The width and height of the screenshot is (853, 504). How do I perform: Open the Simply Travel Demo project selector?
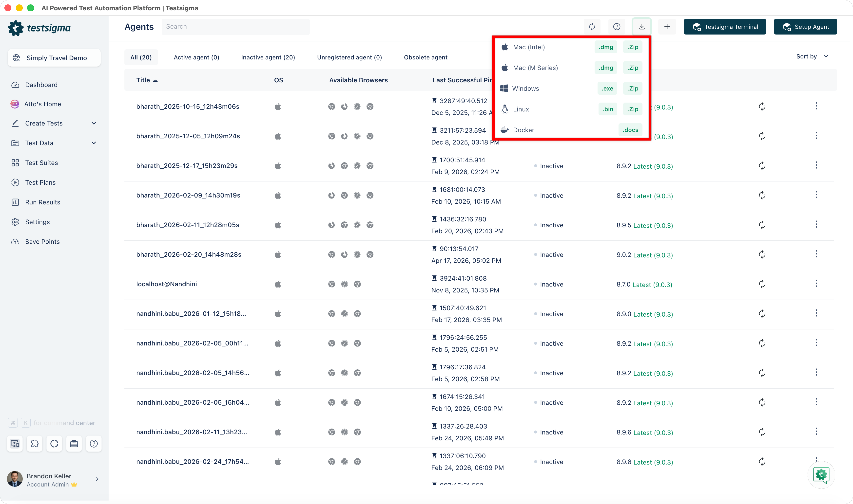54,58
